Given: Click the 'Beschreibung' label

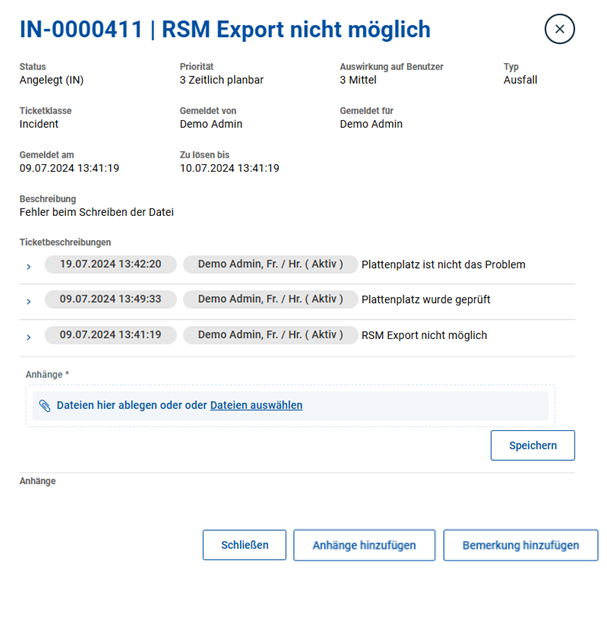Looking at the screenshot, I should coord(48,199).
